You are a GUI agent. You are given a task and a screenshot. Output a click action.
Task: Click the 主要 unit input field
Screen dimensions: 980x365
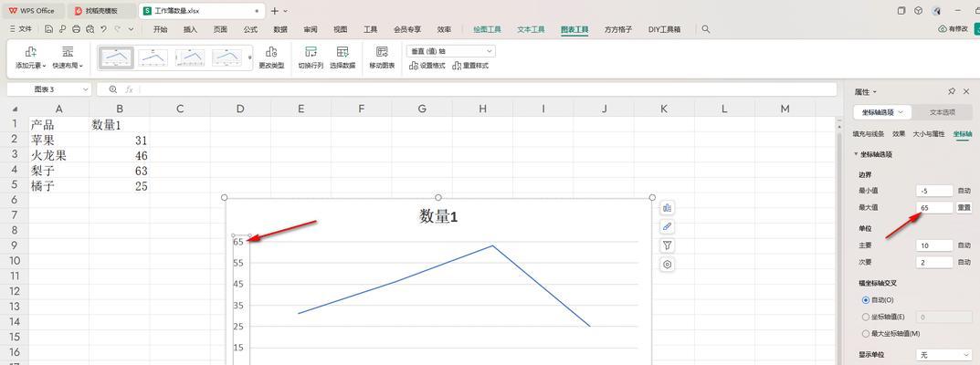(x=934, y=245)
